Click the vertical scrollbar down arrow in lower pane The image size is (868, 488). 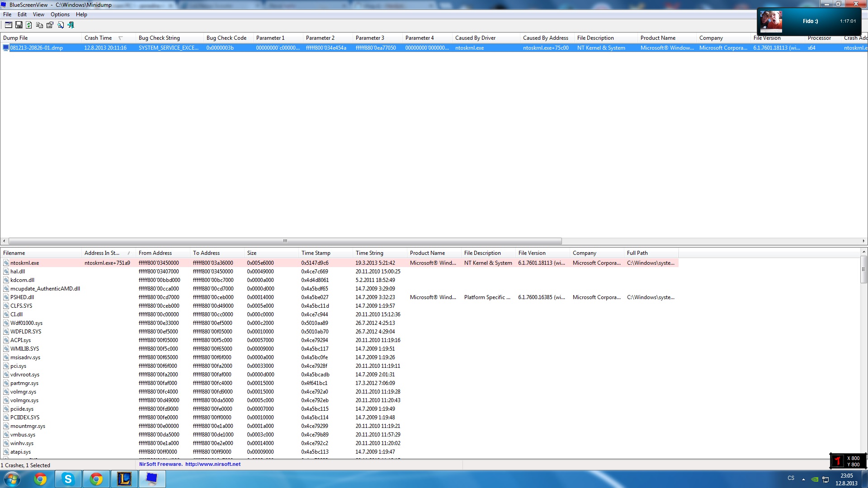pos(863,456)
